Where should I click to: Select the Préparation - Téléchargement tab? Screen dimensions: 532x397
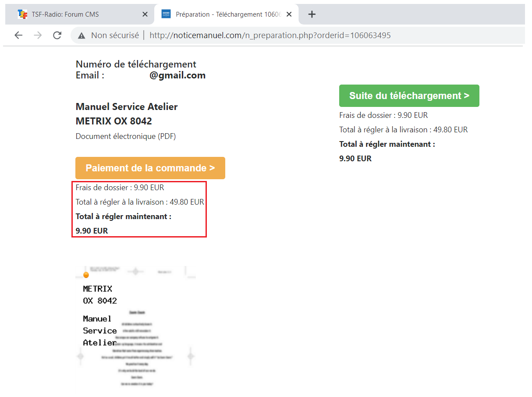pos(226,14)
